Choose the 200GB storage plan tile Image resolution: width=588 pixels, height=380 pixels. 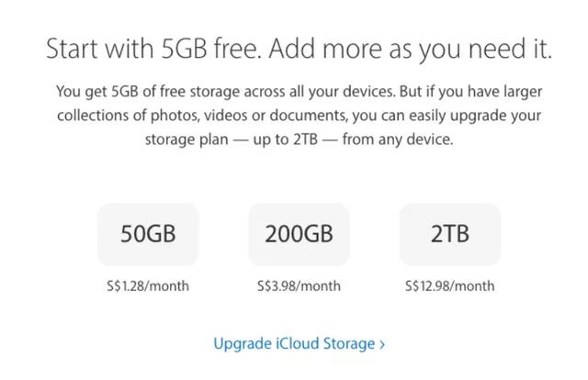tap(299, 234)
